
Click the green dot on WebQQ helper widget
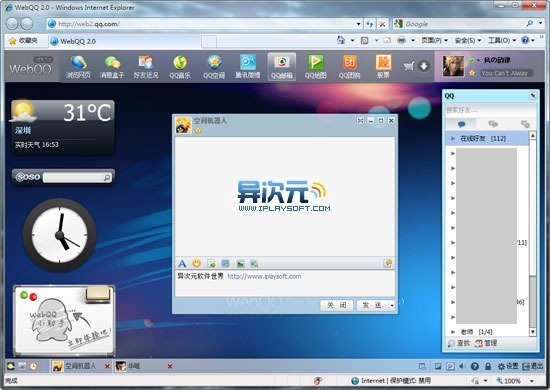point(24,295)
